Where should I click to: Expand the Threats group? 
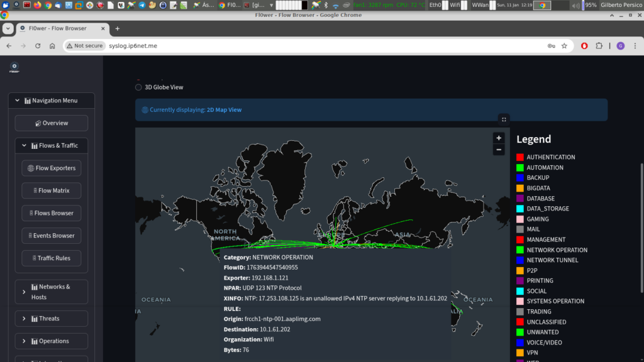coord(25,319)
